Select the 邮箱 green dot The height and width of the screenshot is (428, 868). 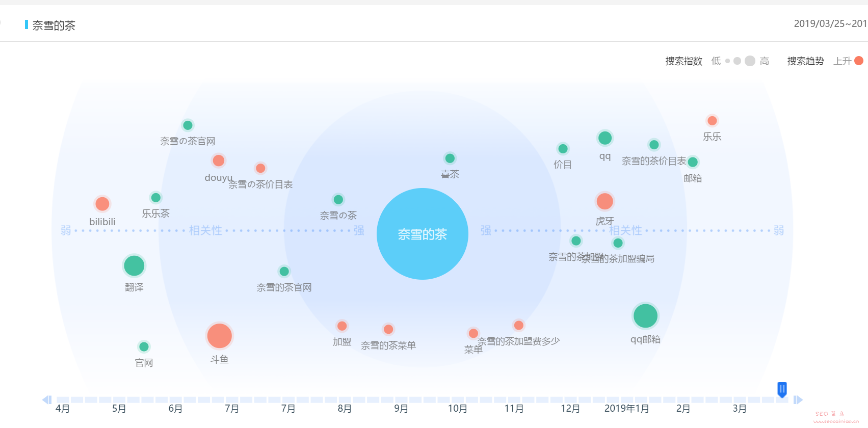coord(693,162)
